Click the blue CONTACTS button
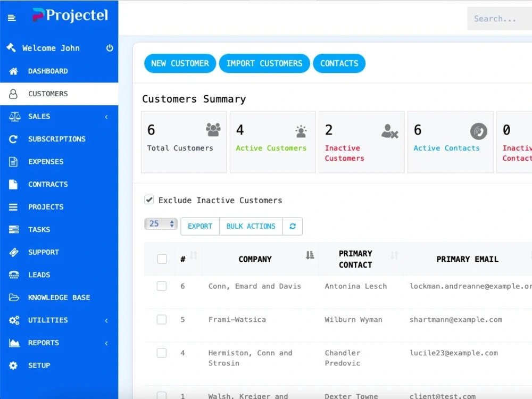Viewport: 532px width, 399px height. pos(339,63)
